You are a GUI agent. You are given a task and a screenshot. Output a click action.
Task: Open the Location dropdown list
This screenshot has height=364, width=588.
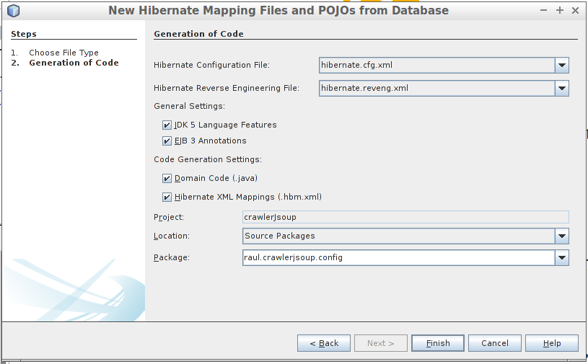coord(562,236)
